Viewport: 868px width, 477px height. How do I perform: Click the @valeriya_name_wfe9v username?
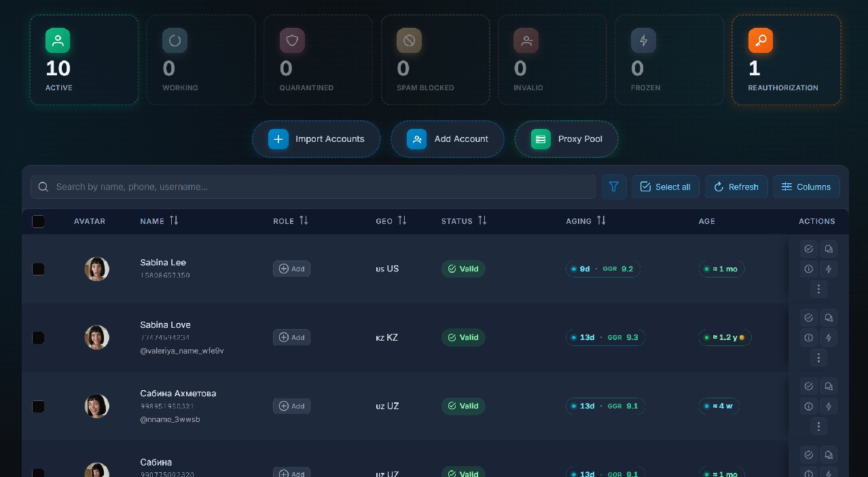(182, 351)
